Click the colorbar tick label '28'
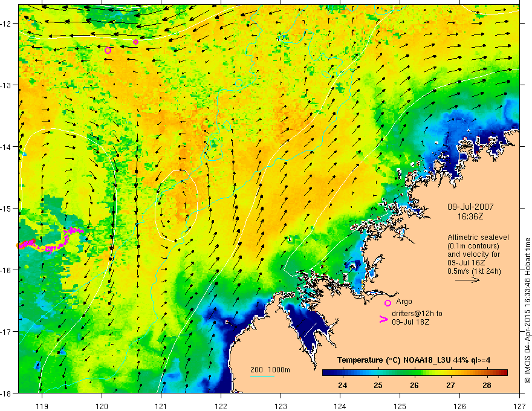Screen dimensions: 532x411 (x=487, y=385)
